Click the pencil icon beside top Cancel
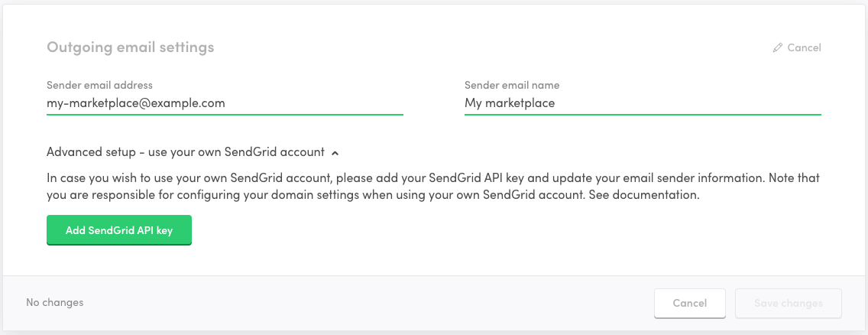This screenshot has width=868, height=335. pyautogui.click(x=778, y=47)
